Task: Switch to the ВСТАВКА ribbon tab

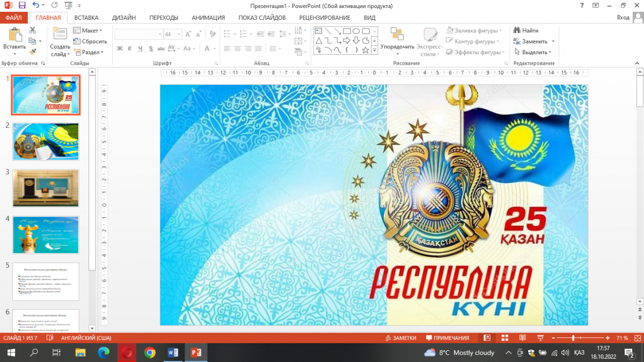Action: click(86, 17)
